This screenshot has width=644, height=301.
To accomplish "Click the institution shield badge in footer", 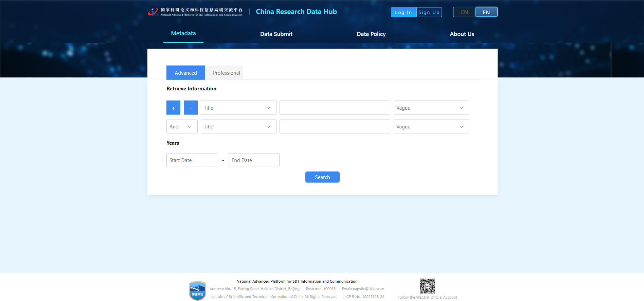I will point(197,291).
